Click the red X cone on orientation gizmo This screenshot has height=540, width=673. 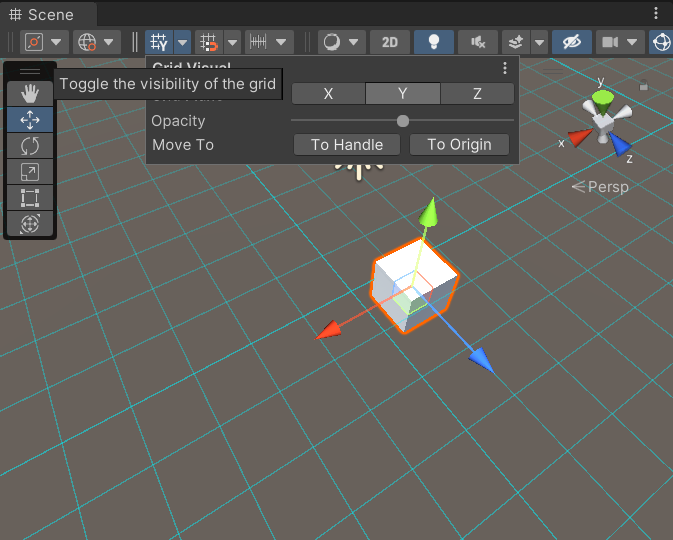(x=579, y=138)
